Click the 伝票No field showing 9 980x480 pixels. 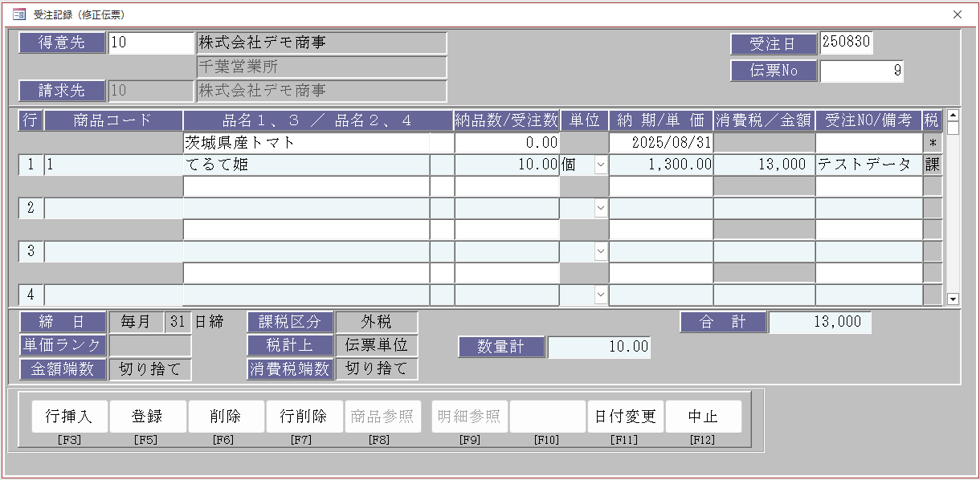(x=862, y=71)
